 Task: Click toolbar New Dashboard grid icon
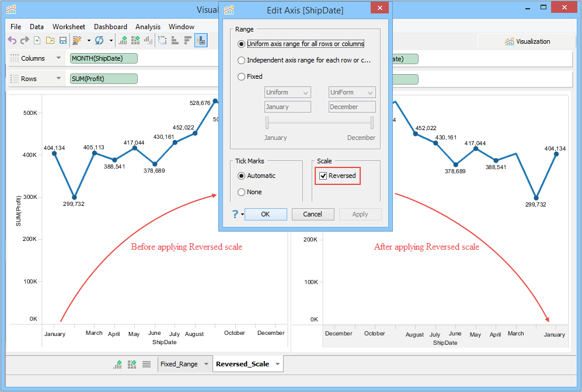135,40
